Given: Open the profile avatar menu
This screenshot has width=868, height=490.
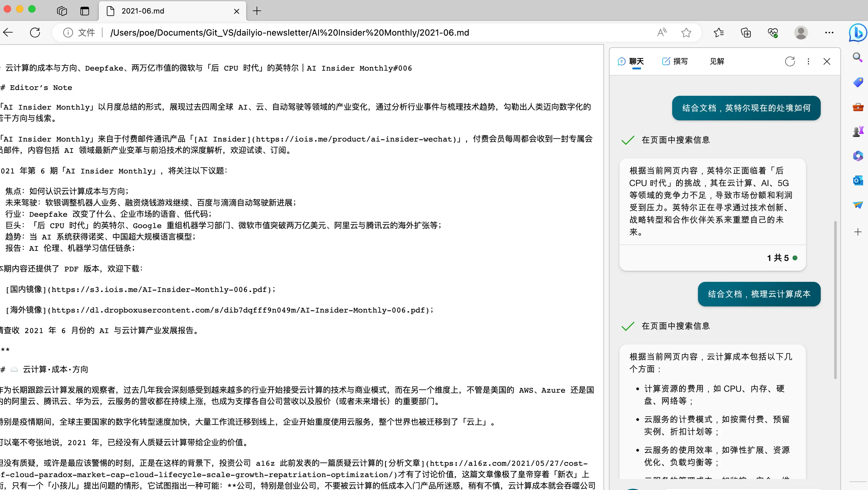Looking at the screenshot, I should tap(800, 33).
